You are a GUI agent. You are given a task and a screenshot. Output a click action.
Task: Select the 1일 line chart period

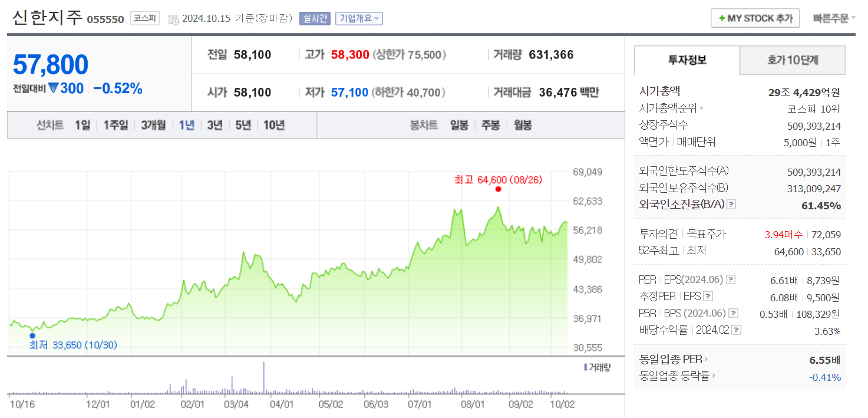pyautogui.click(x=82, y=125)
